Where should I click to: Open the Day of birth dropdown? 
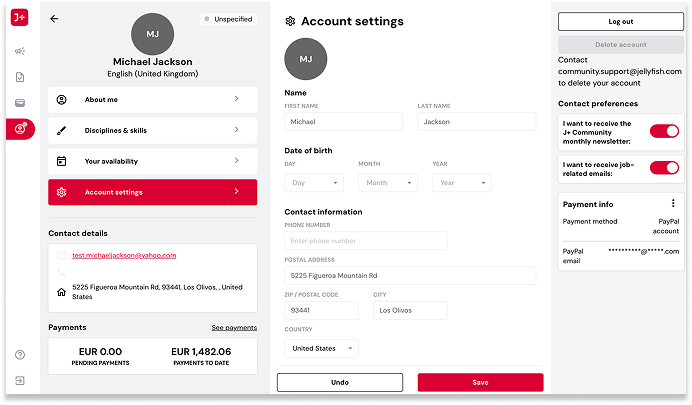(314, 183)
